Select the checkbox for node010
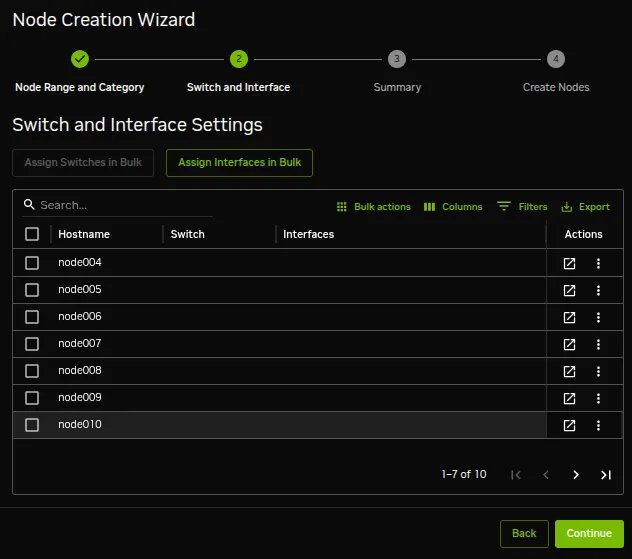Viewport: 632px width, 559px height. coord(32,425)
